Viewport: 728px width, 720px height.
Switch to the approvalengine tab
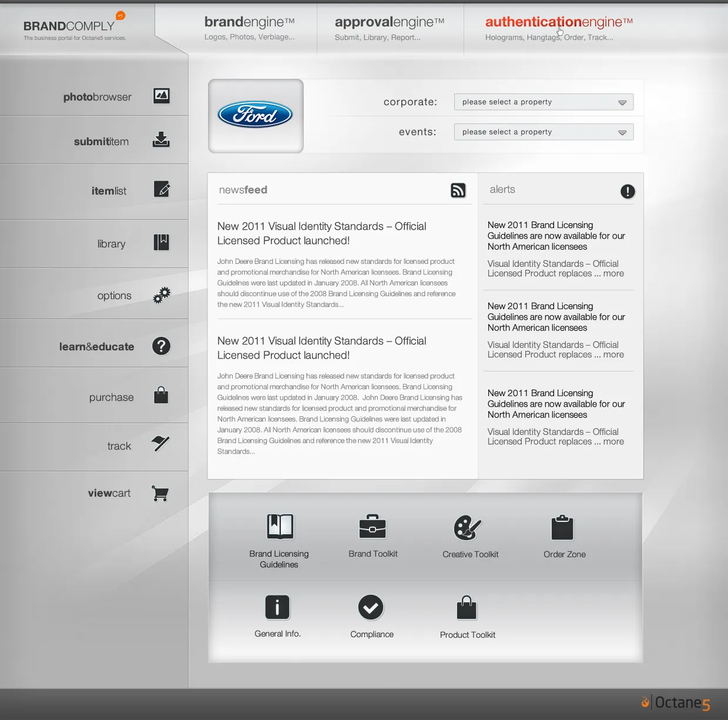(x=390, y=28)
